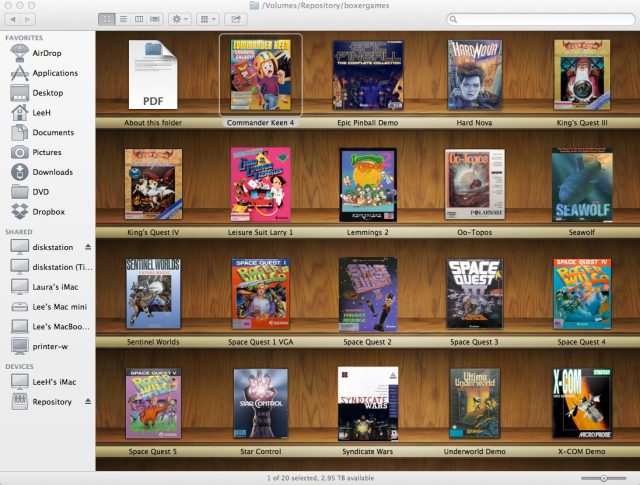Open the Applications folder in sidebar
The image size is (640, 485).
pos(44,73)
